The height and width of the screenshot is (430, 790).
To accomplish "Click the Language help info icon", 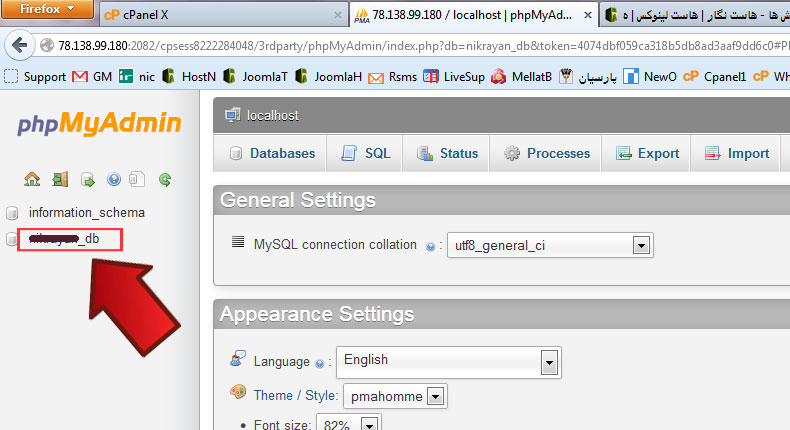I will [320, 362].
